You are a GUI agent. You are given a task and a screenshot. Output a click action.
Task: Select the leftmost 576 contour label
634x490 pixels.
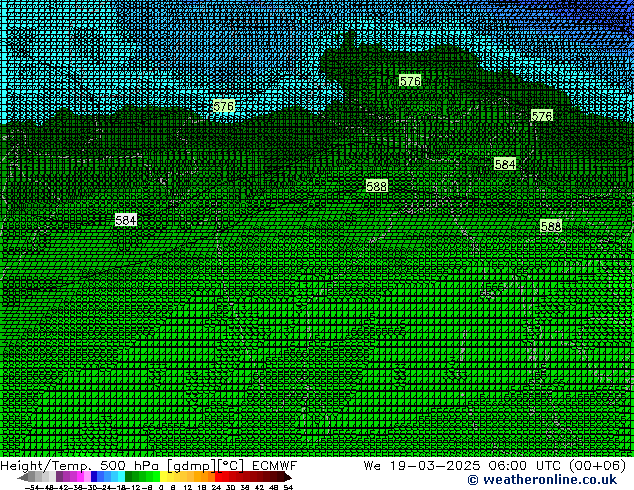(x=224, y=106)
